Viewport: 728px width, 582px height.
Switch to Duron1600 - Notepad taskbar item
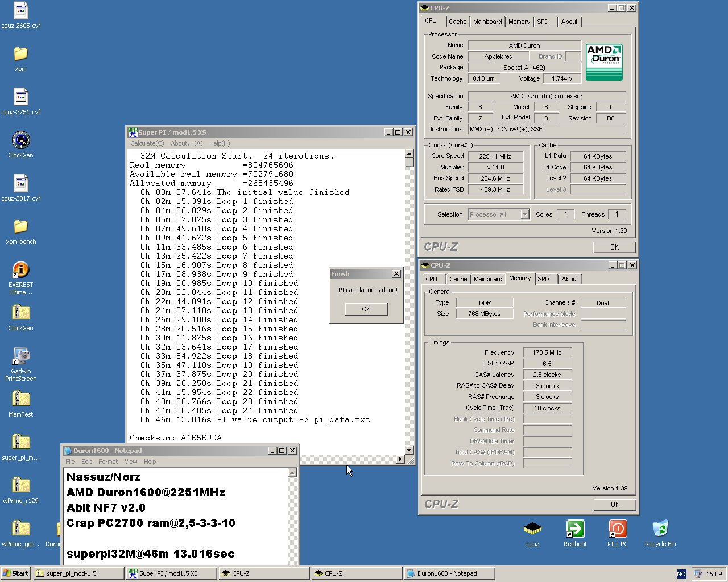pos(449,573)
